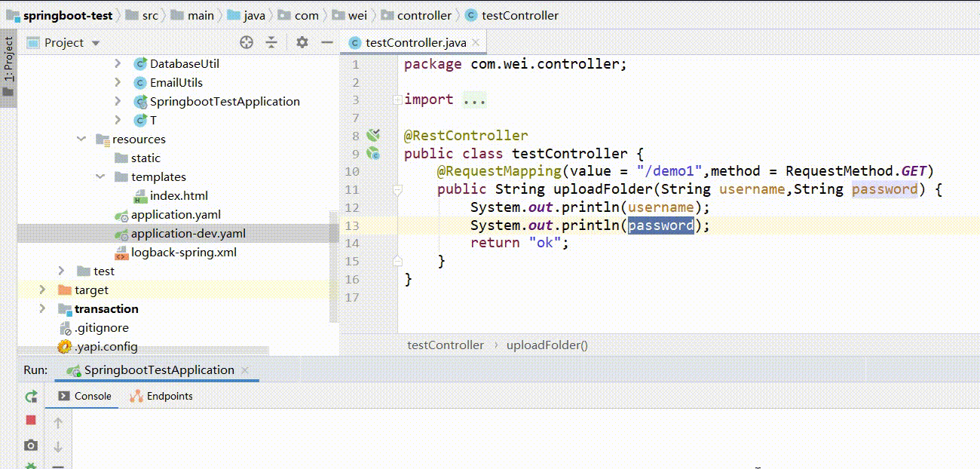Click testController in the editor breadcrumb
980x469 pixels.
(x=446, y=345)
